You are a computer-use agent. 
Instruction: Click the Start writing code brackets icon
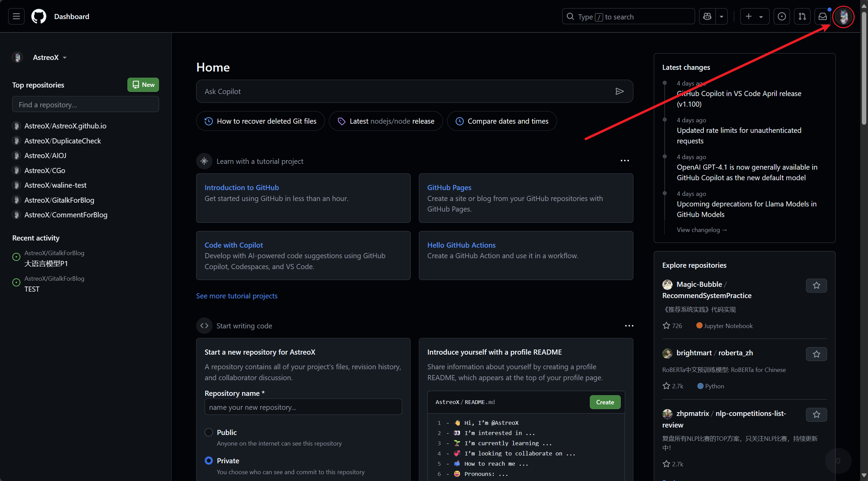click(x=204, y=326)
